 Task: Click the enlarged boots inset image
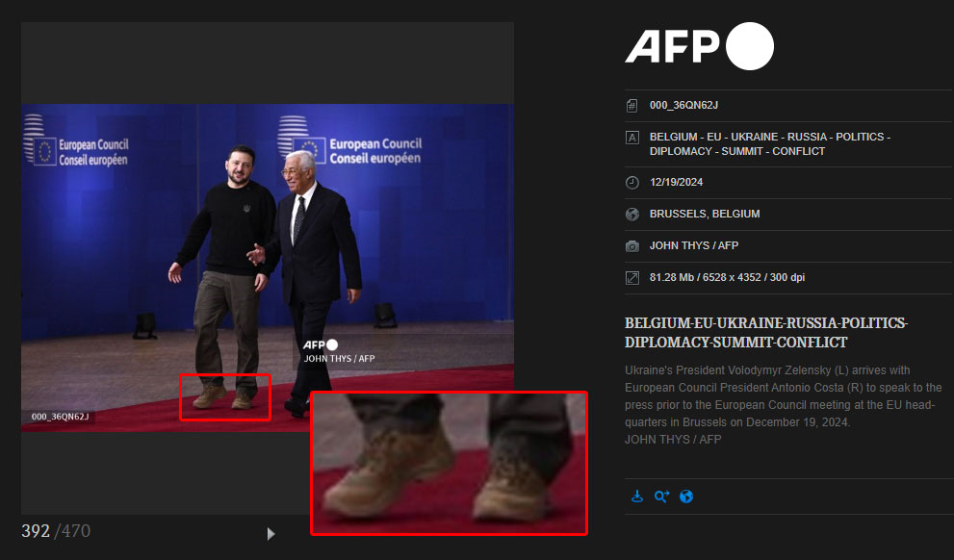[449, 462]
